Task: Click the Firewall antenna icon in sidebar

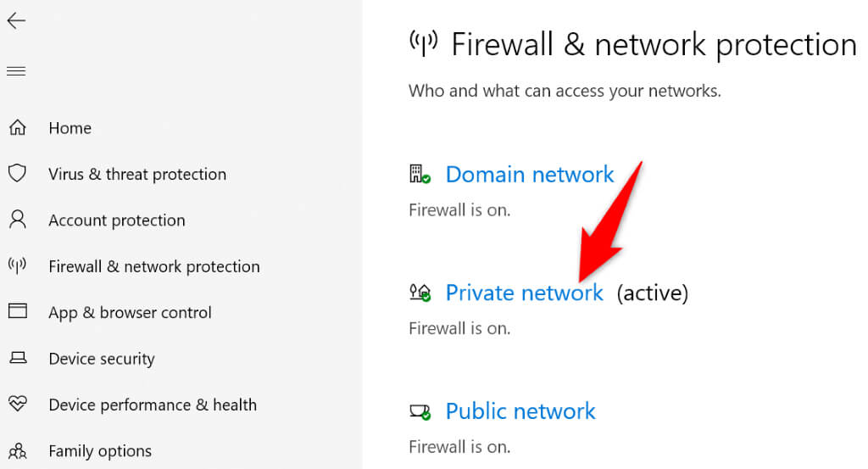Action: tap(17, 266)
